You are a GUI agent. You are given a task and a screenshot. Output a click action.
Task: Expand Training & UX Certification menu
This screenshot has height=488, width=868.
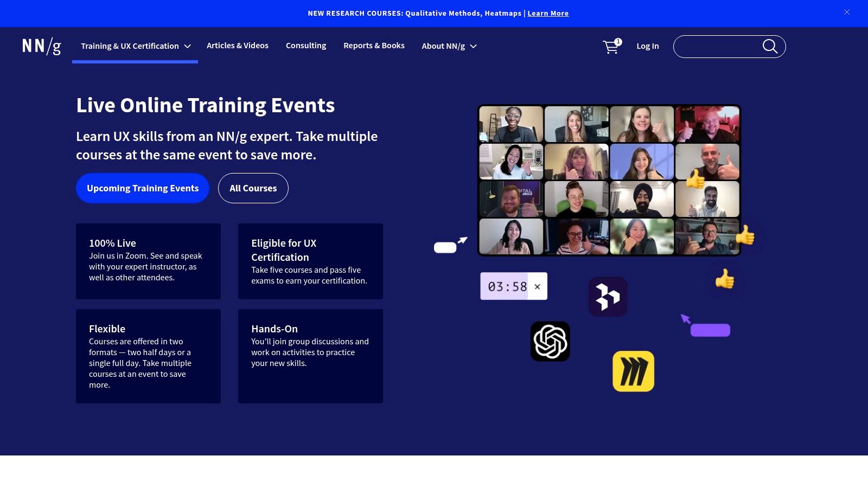(136, 46)
